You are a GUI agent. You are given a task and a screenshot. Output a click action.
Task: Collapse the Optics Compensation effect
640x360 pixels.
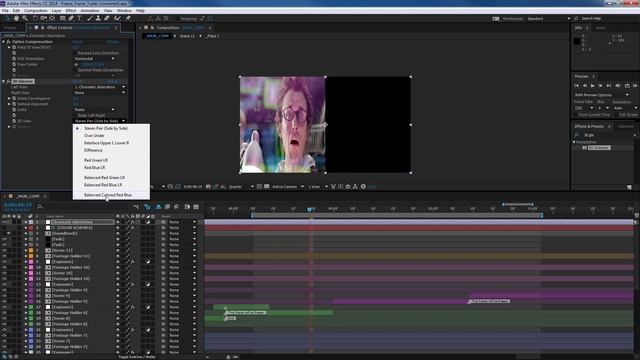tap(4, 42)
